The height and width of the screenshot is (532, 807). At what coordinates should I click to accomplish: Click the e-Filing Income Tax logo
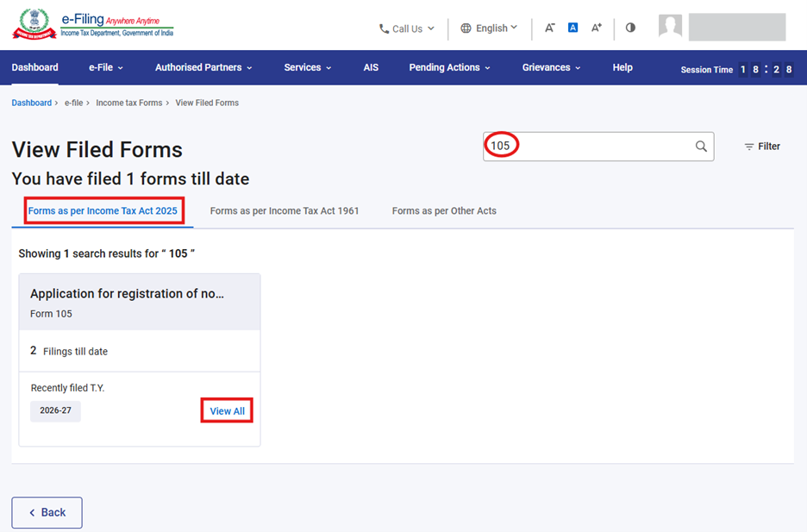click(93, 24)
